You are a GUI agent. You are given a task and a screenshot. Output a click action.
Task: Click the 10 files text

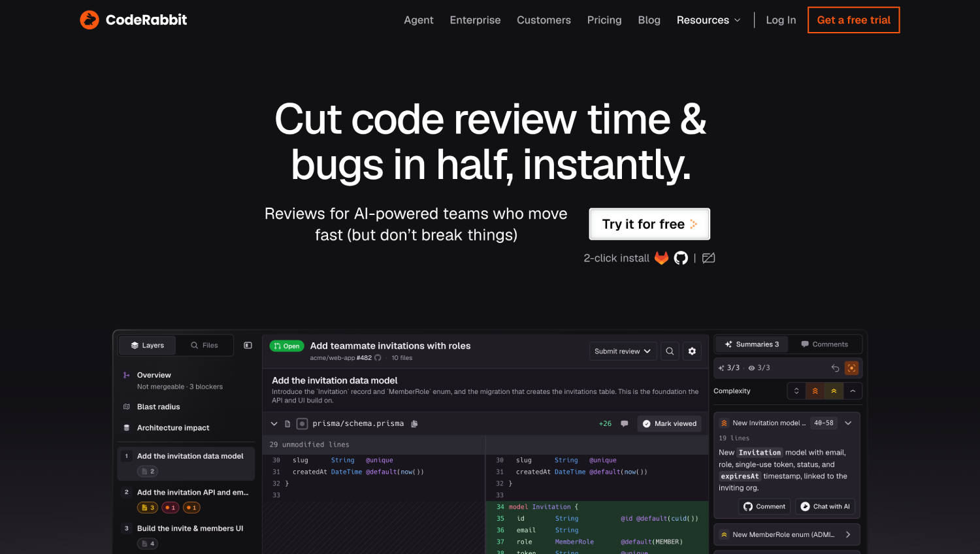pos(402,358)
